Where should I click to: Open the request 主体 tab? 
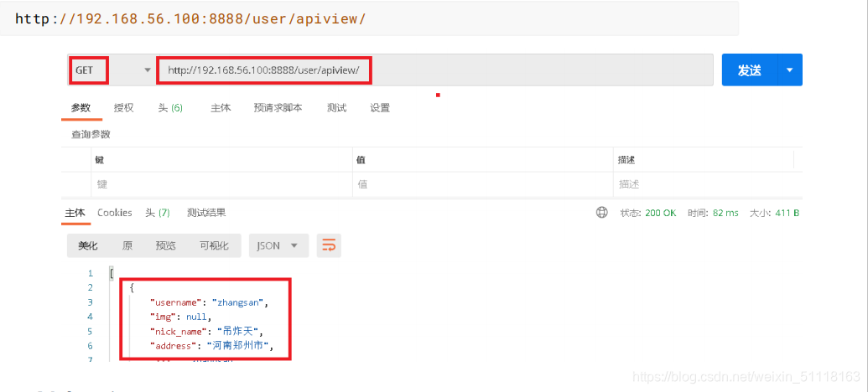click(x=221, y=108)
